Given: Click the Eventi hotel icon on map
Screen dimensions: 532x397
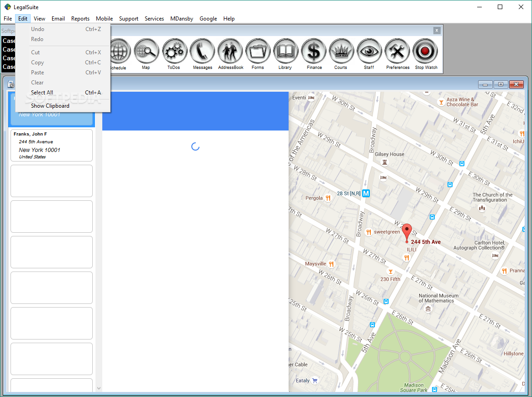Looking at the screenshot, I should coord(311,98).
